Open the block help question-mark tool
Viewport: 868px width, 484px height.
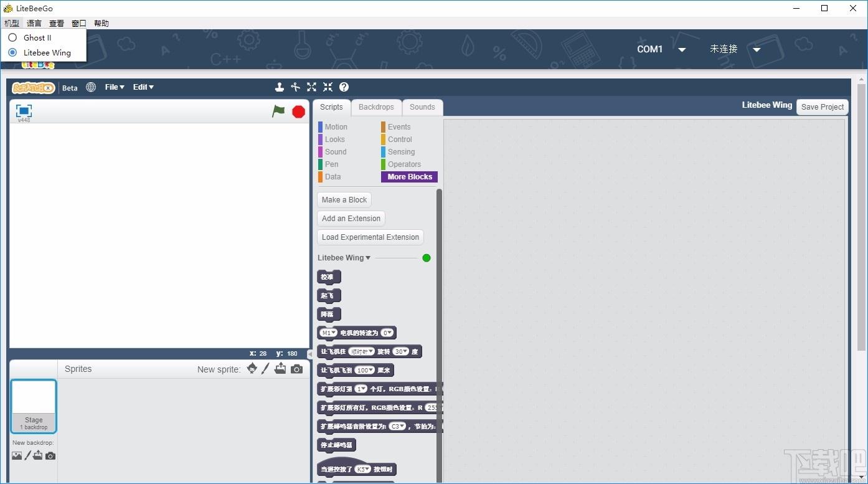coord(344,87)
